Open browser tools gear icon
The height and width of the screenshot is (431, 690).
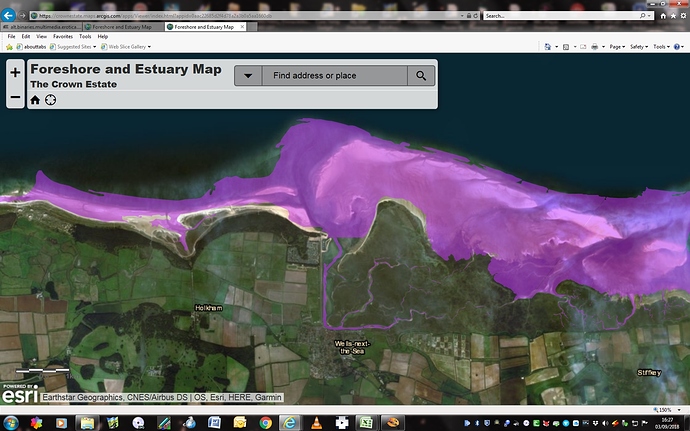(x=683, y=16)
